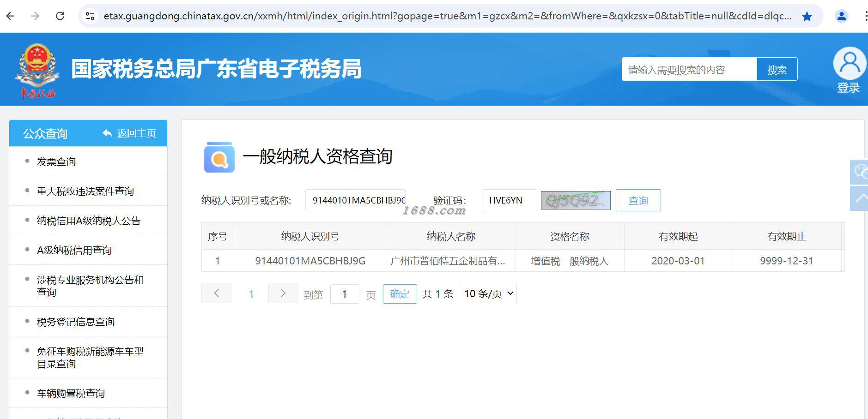Open the WeChat floating side icon
Viewport: 868px width, 419px height.
860,172
